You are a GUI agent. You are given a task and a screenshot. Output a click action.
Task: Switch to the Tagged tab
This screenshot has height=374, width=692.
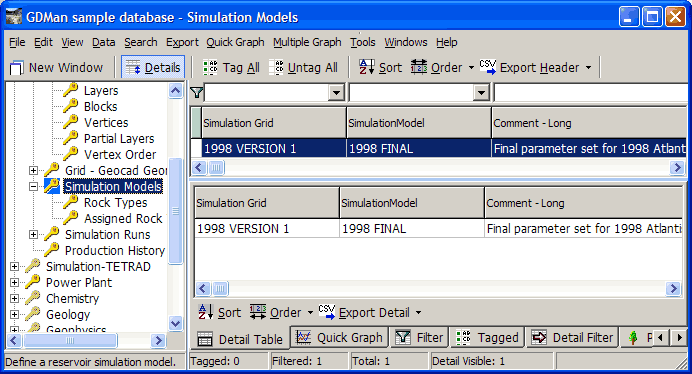click(487, 338)
